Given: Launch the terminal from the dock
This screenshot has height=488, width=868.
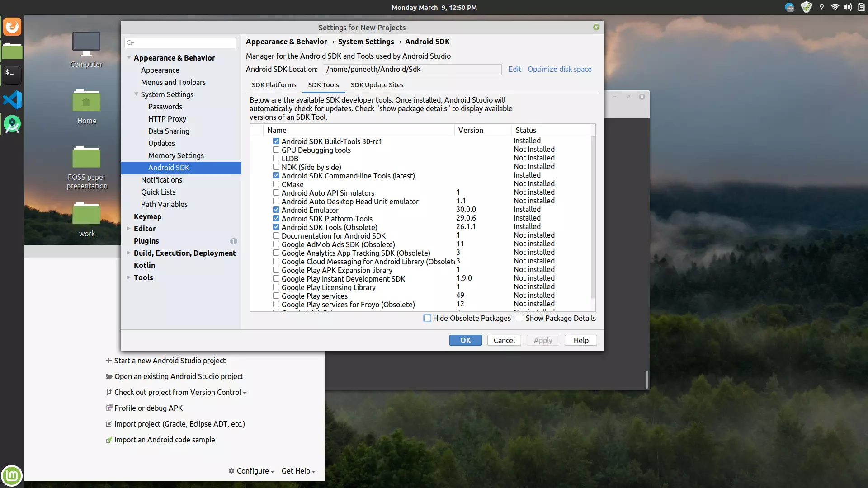Looking at the screenshot, I should [x=12, y=75].
